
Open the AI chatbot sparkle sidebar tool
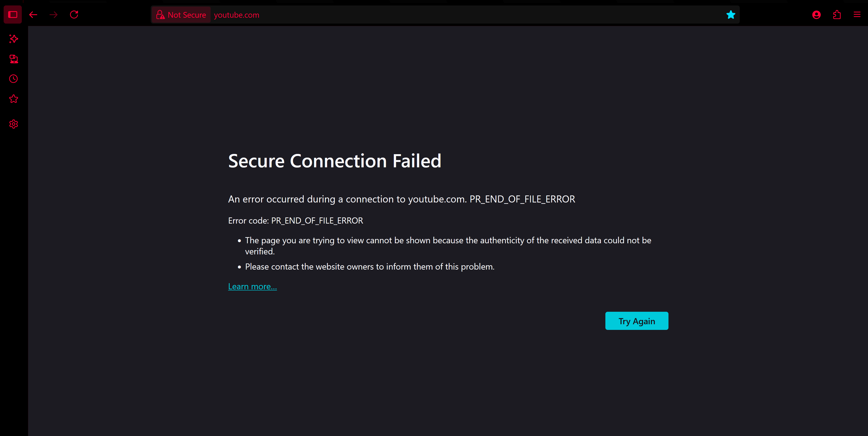click(13, 39)
